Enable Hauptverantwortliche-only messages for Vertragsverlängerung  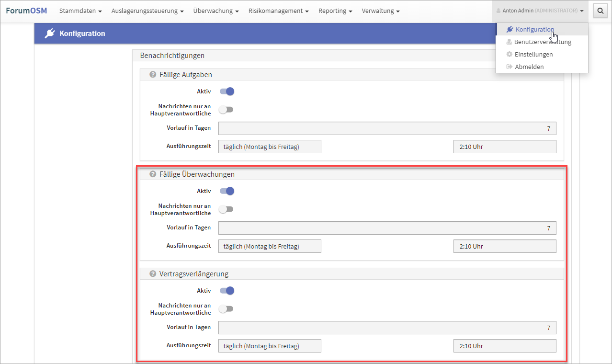tap(226, 309)
